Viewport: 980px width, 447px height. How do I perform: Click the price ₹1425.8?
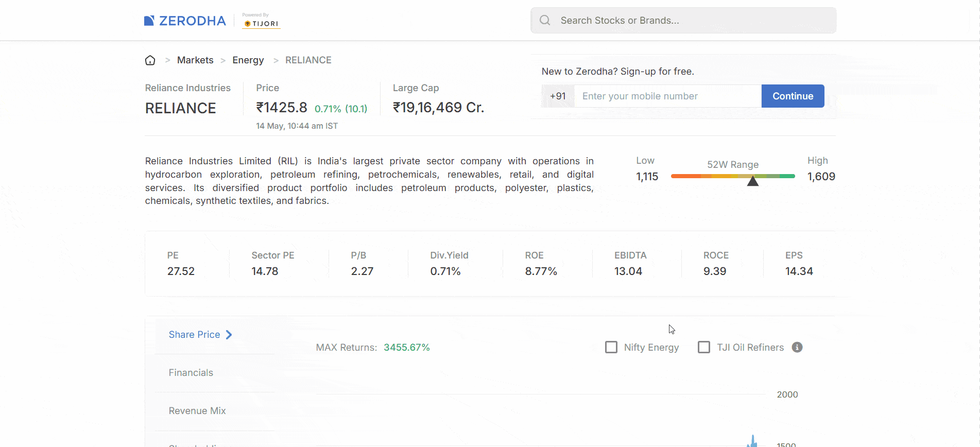(x=282, y=108)
